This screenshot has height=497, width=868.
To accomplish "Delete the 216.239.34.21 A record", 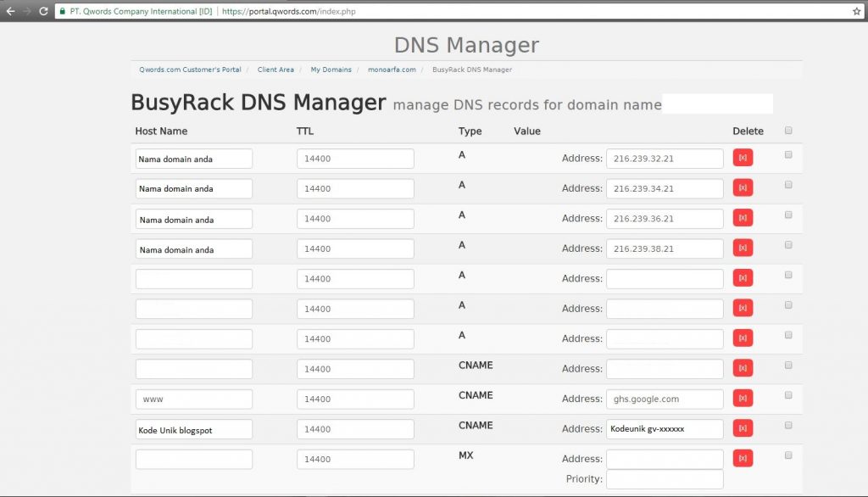I will point(743,188).
